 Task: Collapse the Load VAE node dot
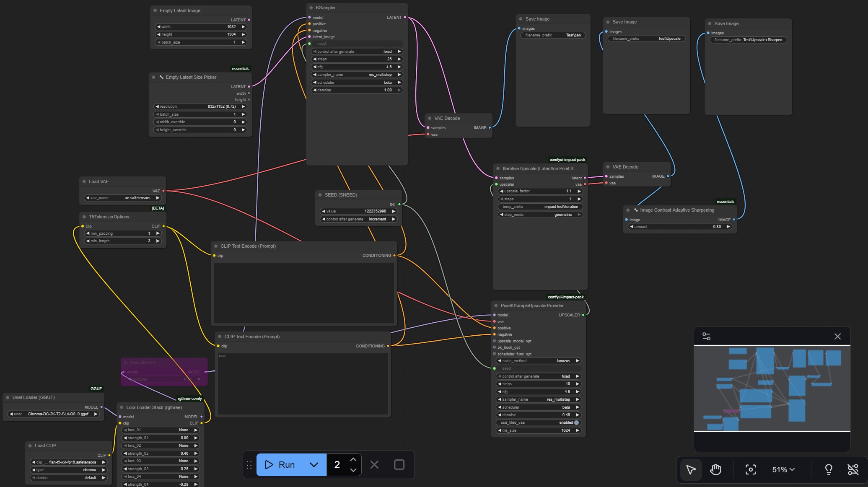84,181
